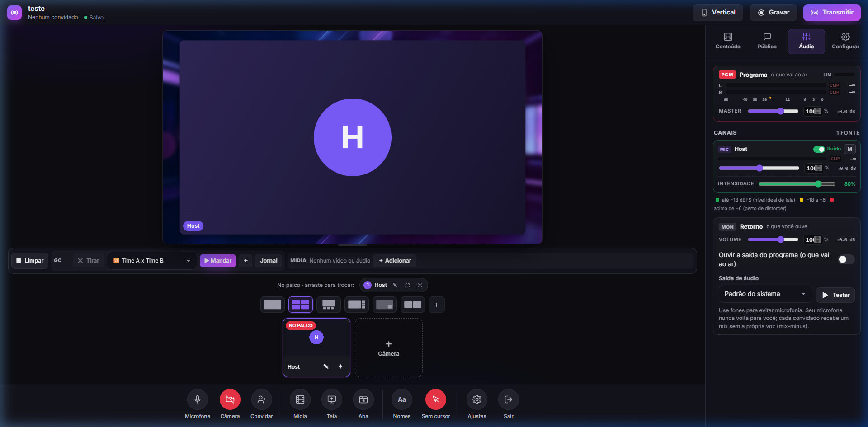
Task: Click the Retorno VOLUME slider
Action: pos(773,239)
